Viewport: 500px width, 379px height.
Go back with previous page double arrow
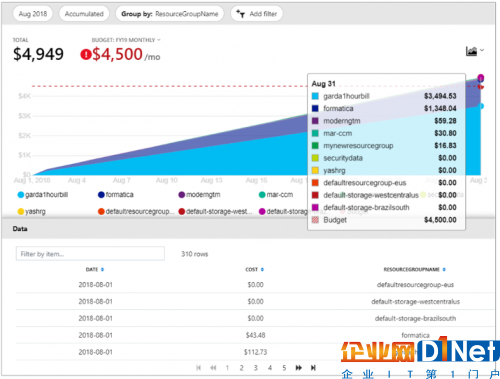(x=213, y=368)
